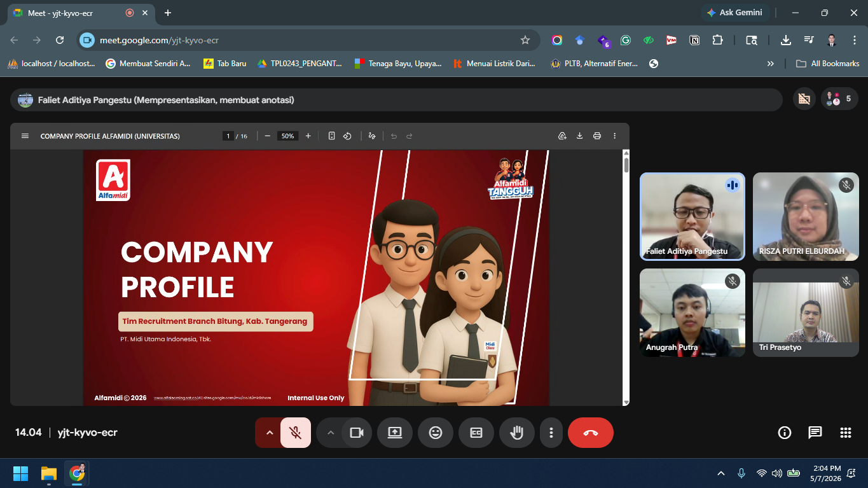
Task: Click the presenter name banner
Action: [x=396, y=100]
